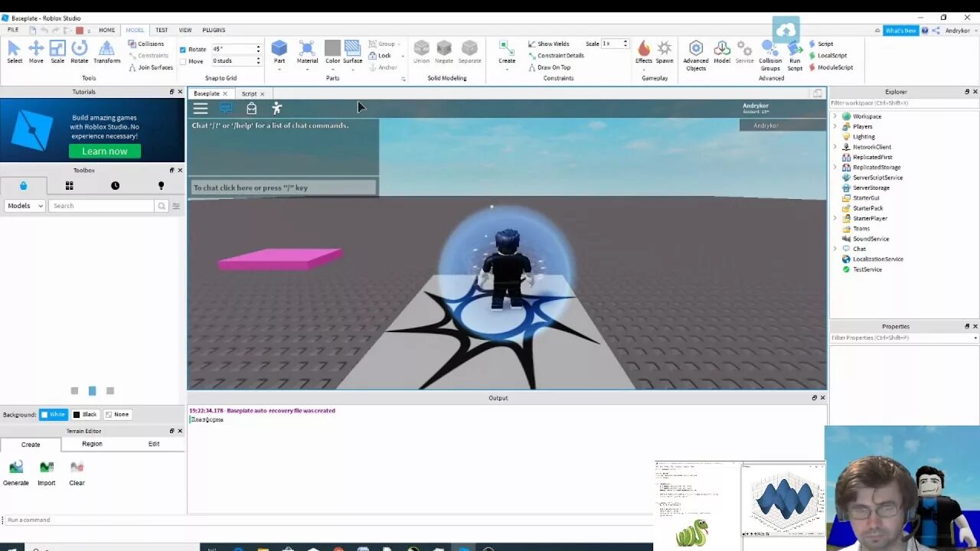Activate the Scale tool
Image resolution: width=980 pixels, height=551 pixels.
click(57, 52)
